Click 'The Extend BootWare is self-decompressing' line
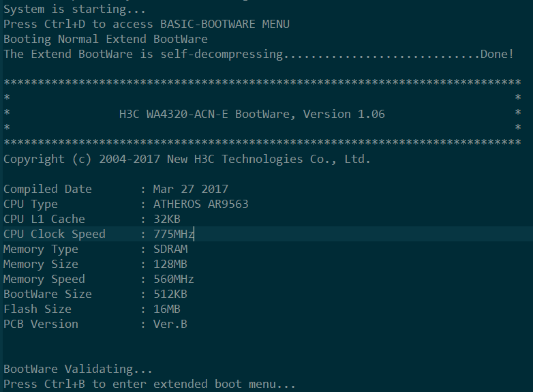This screenshot has width=533, height=392. pyautogui.click(x=143, y=54)
